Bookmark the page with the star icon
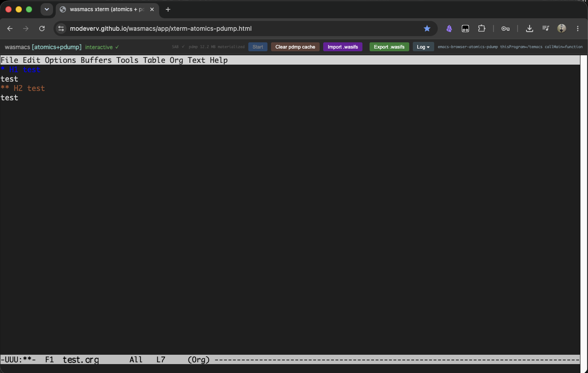Viewport: 588px width, 373px height. [x=427, y=29]
